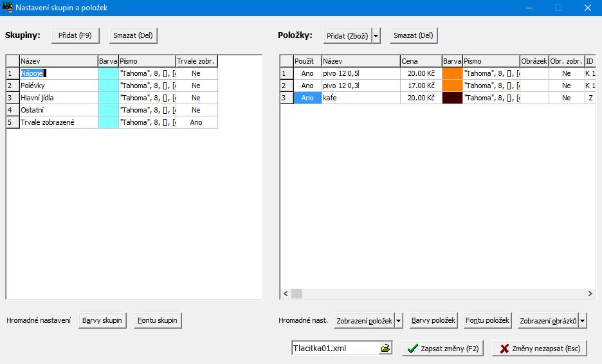Click row number 3 header in items table

287,98
